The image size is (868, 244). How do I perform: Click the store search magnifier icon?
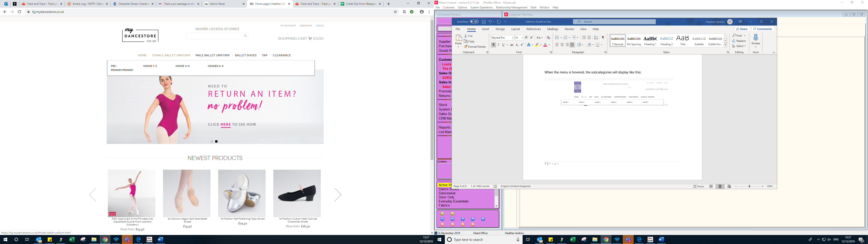pyautogui.click(x=246, y=36)
